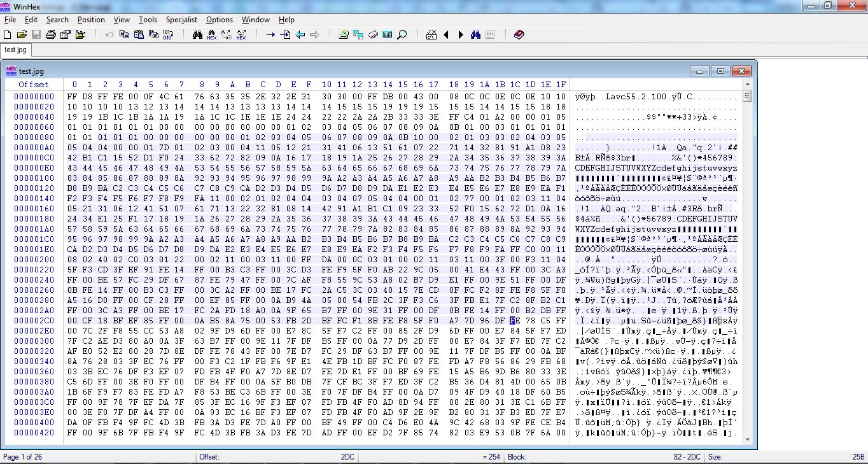The width and height of the screenshot is (868, 464).
Task: Navigate Forward with the gray right arrow
Action: 314,34
